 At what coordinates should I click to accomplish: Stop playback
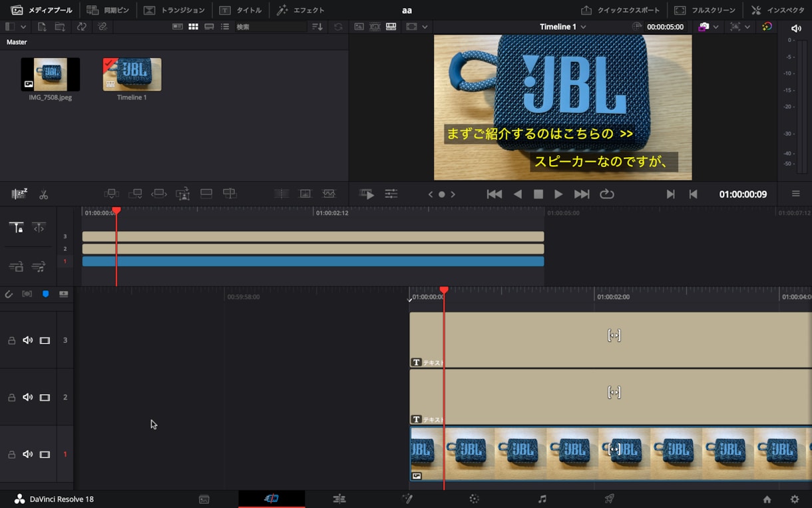point(538,194)
